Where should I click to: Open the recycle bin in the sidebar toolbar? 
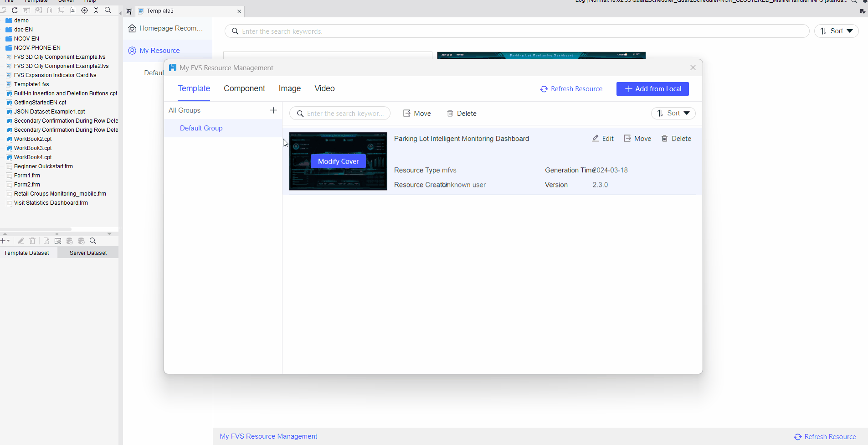click(73, 10)
